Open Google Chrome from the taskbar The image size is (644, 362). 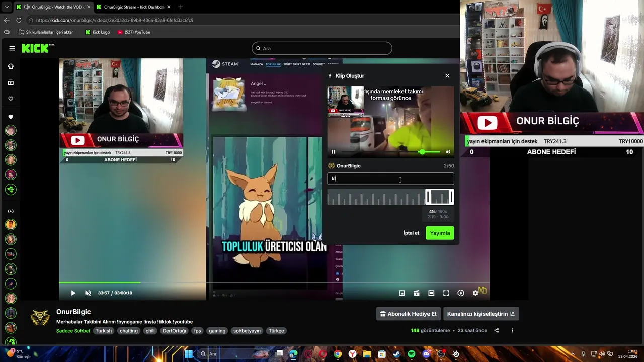tap(338, 354)
